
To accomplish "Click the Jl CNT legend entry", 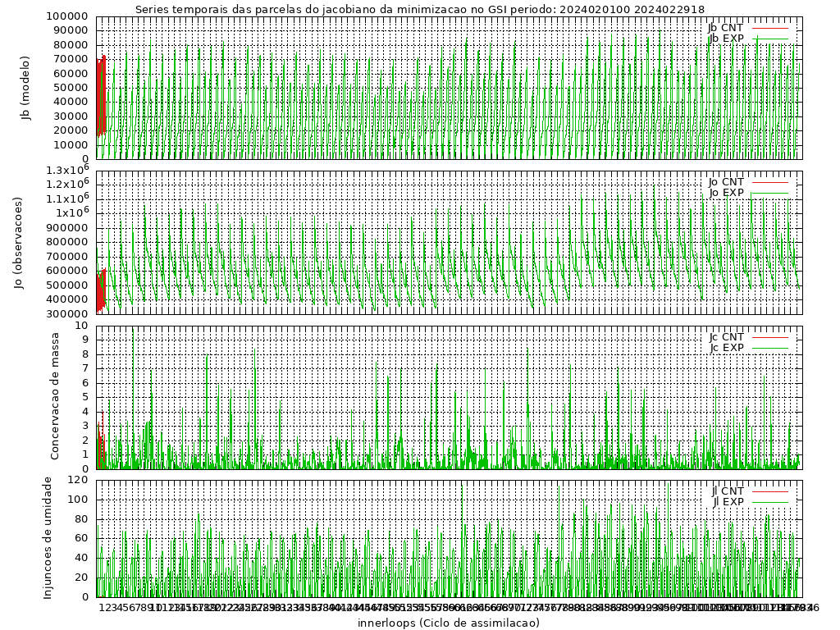I will point(728,491).
